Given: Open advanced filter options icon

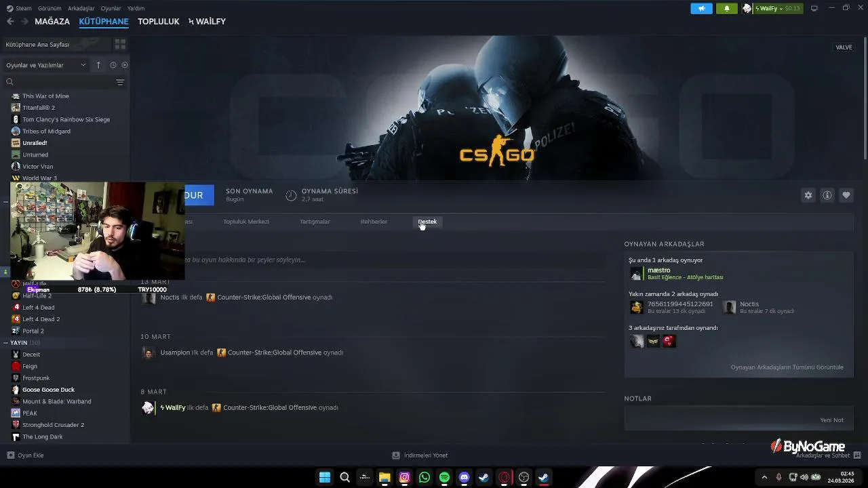Looking at the screenshot, I should 120,82.
